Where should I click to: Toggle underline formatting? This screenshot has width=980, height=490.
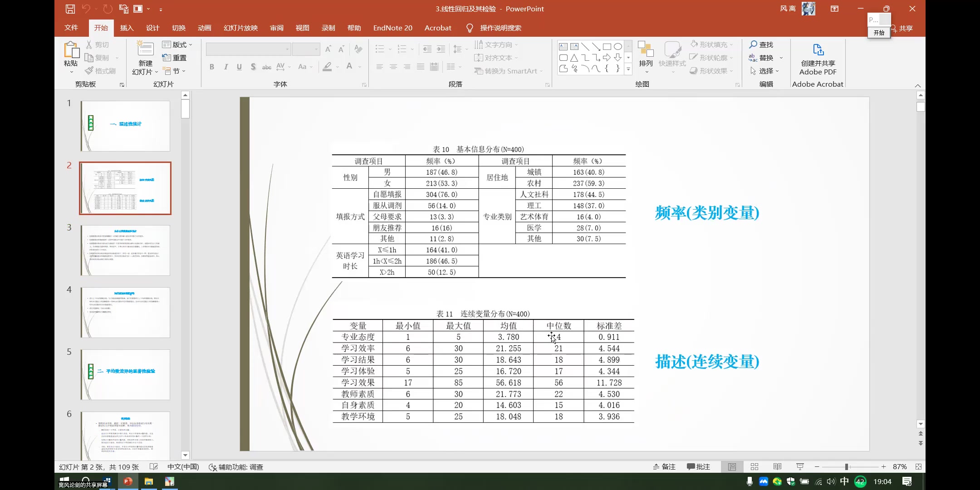239,67
